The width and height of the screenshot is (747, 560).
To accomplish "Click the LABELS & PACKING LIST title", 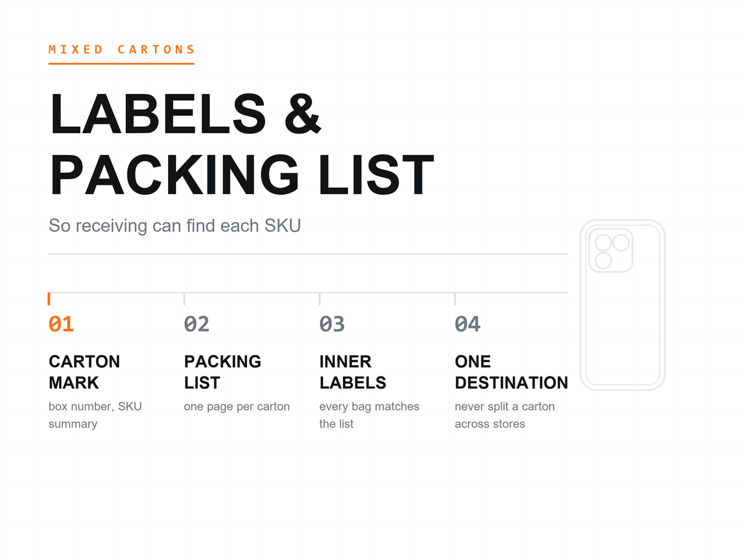I will point(242,144).
